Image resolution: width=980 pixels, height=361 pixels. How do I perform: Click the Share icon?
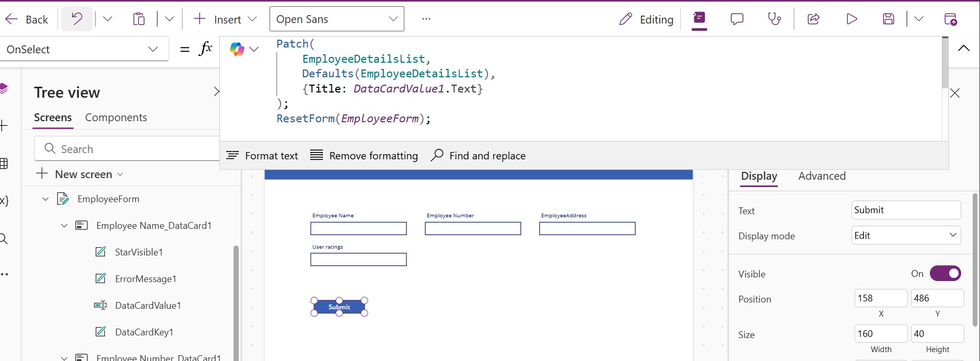(x=813, y=19)
